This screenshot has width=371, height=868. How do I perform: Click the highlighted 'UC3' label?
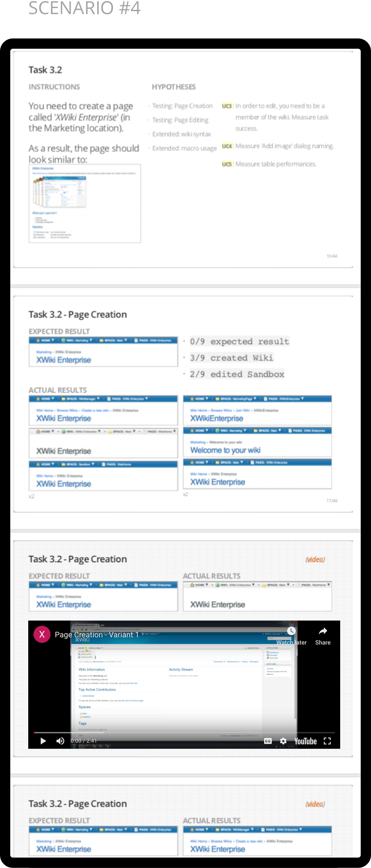click(227, 106)
